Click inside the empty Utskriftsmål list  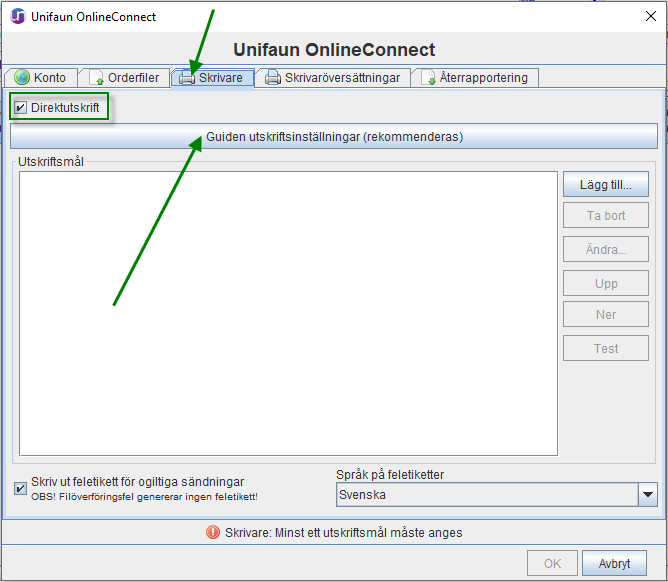(x=288, y=313)
